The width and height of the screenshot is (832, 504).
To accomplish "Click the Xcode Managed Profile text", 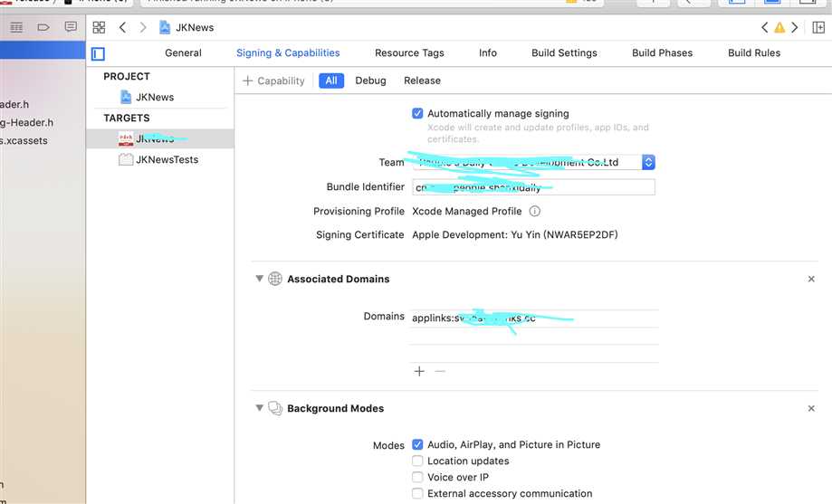I will coord(467,211).
